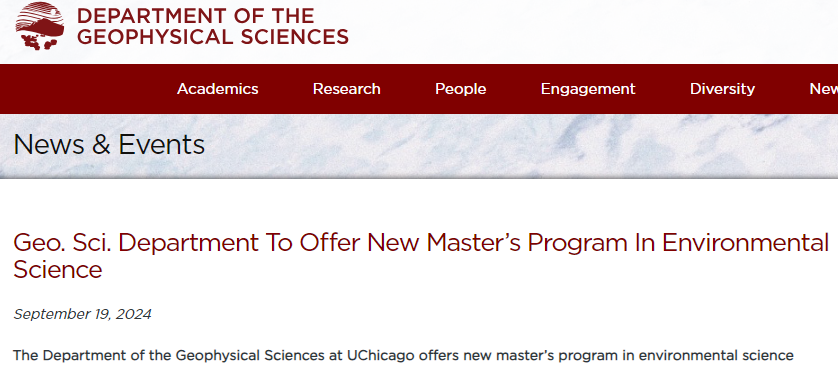The height and width of the screenshot is (381, 838).
Task: Click the partially visible News nav item
Action: click(824, 89)
